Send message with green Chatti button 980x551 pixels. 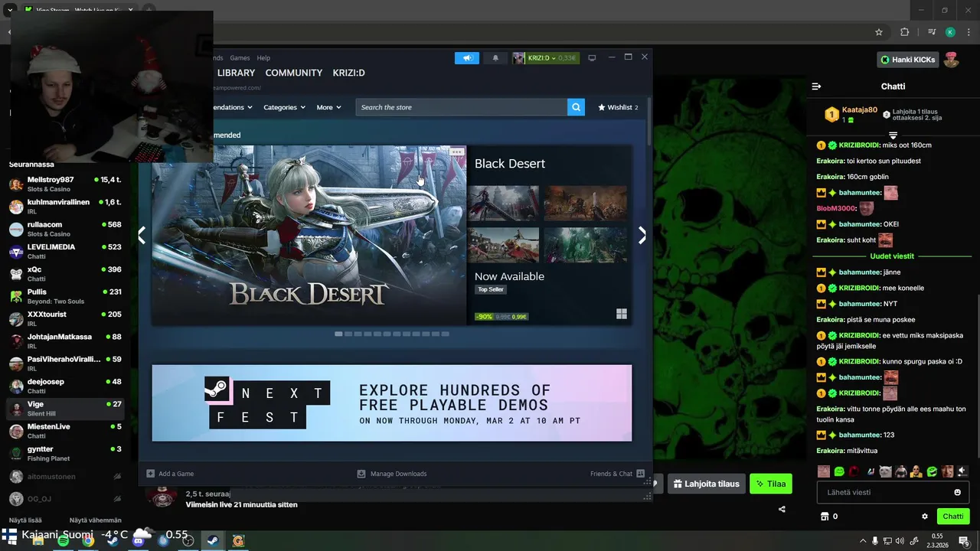953,517
